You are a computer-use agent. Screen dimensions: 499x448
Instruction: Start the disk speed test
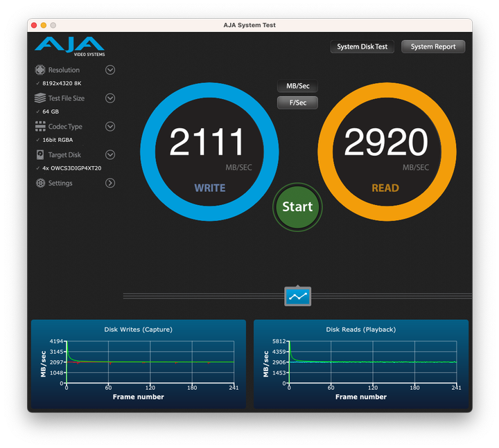click(x=297, y=206)
